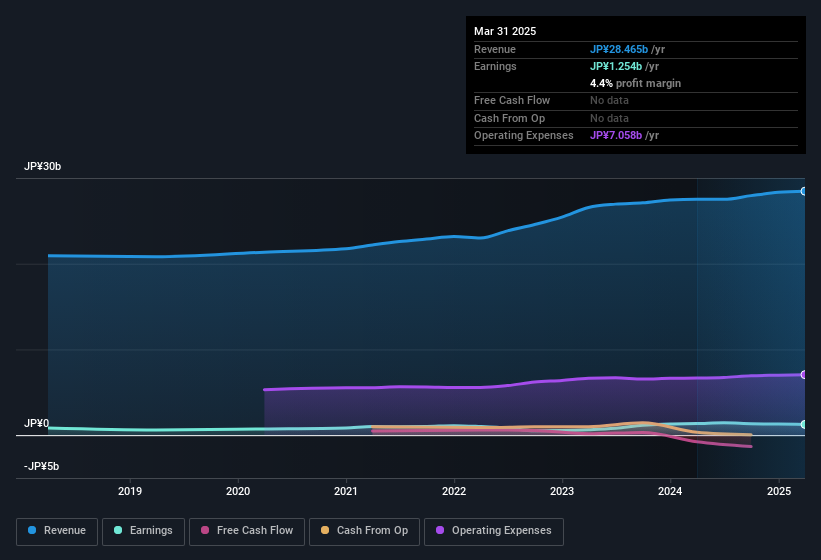
Task: Click the purple Operating Expenses endpoint marker
Action: (804, 375)
